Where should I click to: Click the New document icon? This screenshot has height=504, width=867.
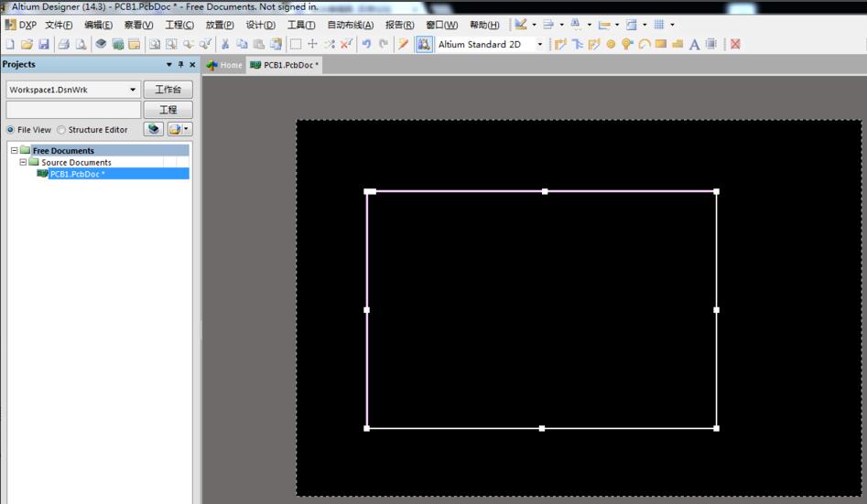click(10, 44)
